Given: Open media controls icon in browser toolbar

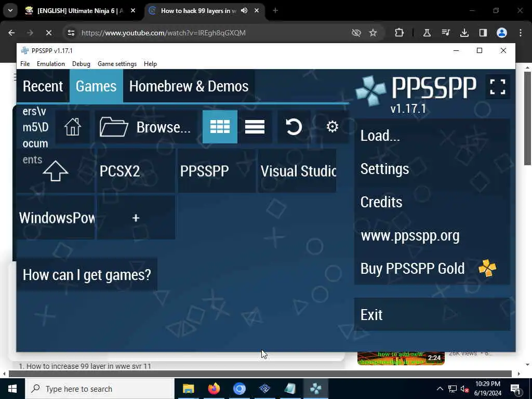Looking at the screenshot, I should [446, 33].
